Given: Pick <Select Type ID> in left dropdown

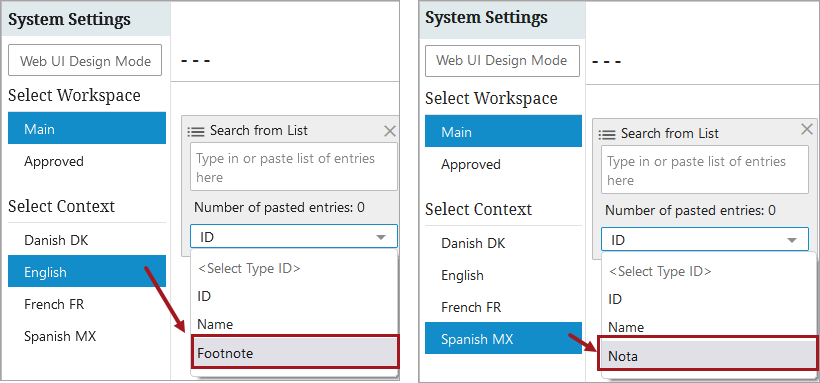Looking at the screenshot, I should [295, 268].
